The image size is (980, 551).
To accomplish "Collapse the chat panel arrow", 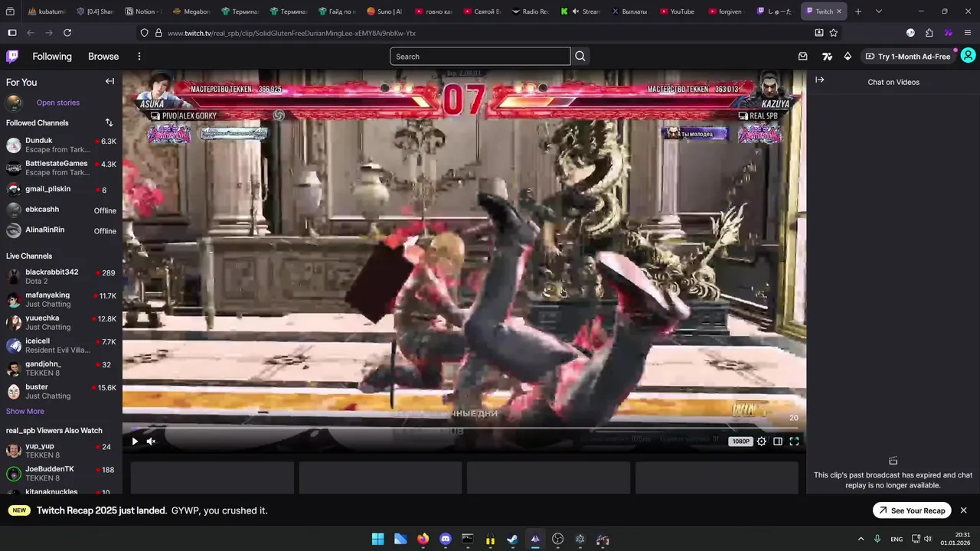I will (x=819, y=80).
